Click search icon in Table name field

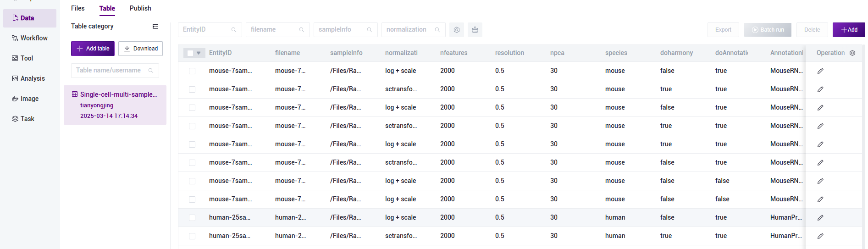tap(150, 71)
